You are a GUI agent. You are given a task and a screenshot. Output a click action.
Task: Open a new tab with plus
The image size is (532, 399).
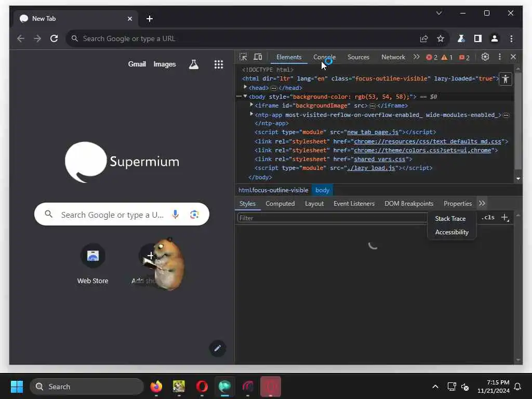point(150,19)
